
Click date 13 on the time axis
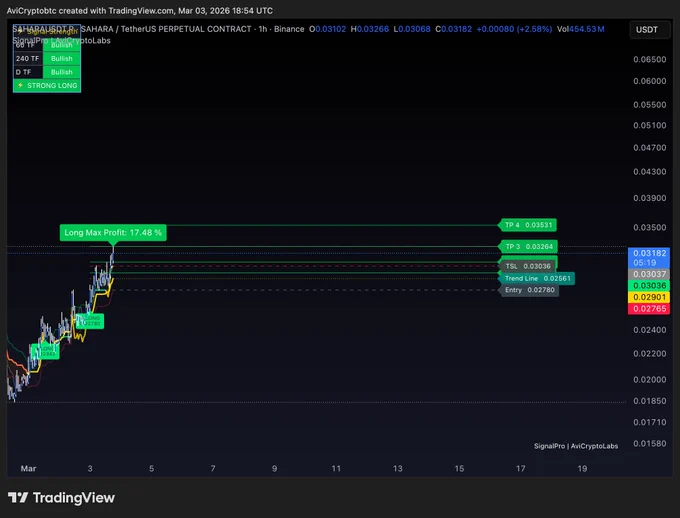(x=398, y=469)
